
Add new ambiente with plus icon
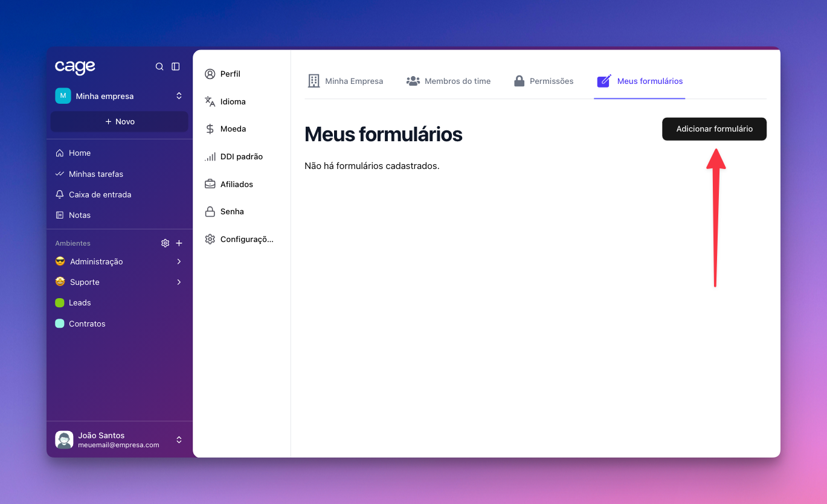point(179,243)
